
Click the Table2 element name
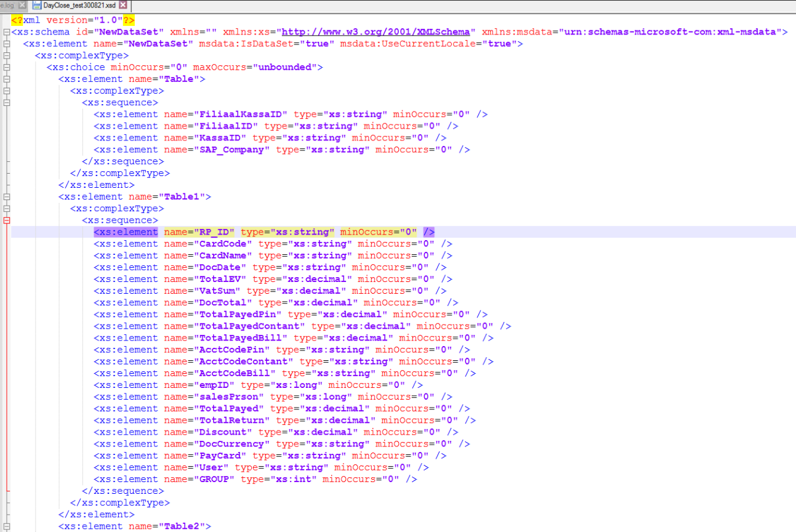(185, 526)
